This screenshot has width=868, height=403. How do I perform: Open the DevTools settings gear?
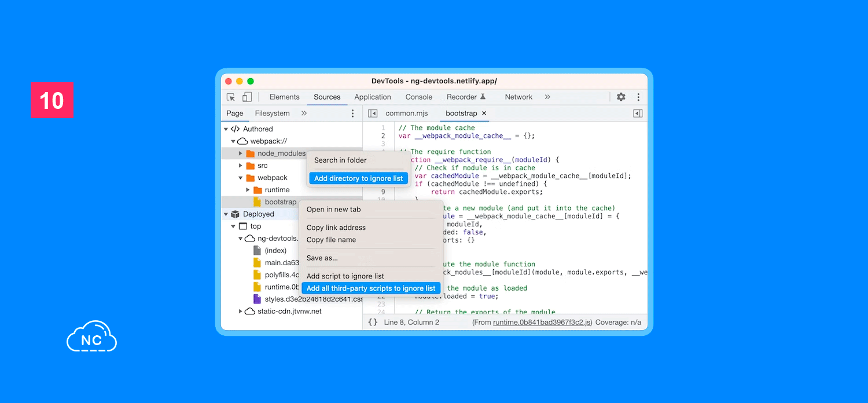tap(621, 97)
